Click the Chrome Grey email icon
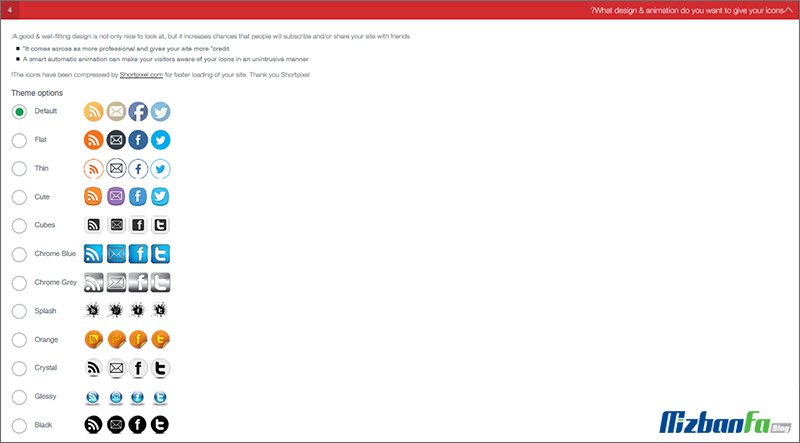Image resolution: width=800 pixels, height=443 pixels. click(116, 282)
